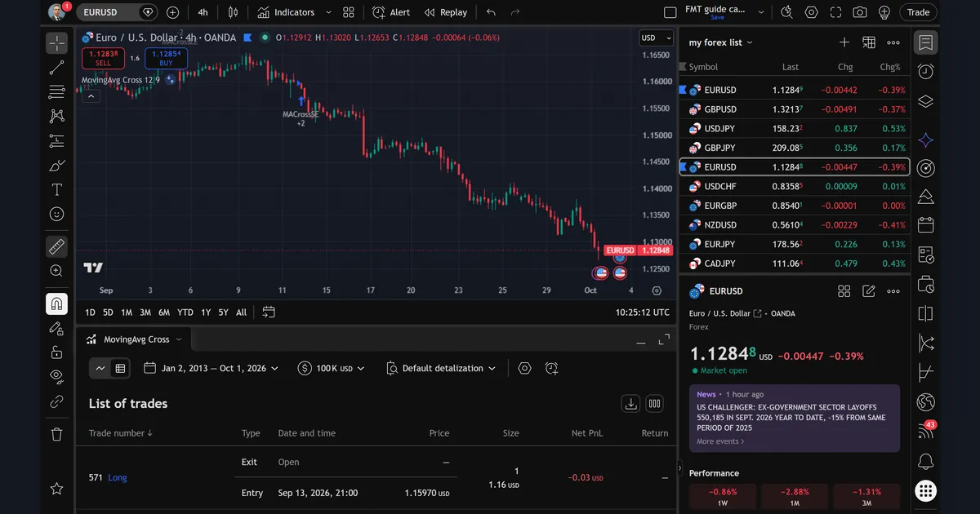
Task: Expand the my forex list dropdown
Action: click(x=720, y=42)
